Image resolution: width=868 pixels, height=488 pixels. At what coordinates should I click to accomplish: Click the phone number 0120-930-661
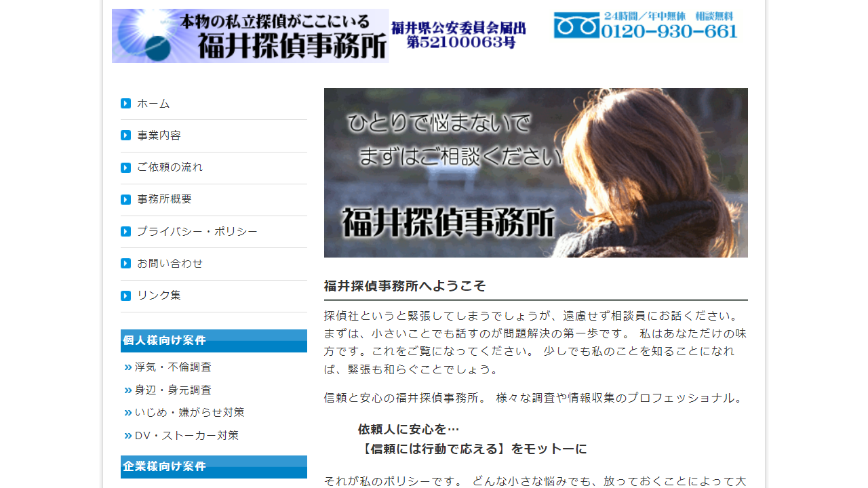click(667, 30)
